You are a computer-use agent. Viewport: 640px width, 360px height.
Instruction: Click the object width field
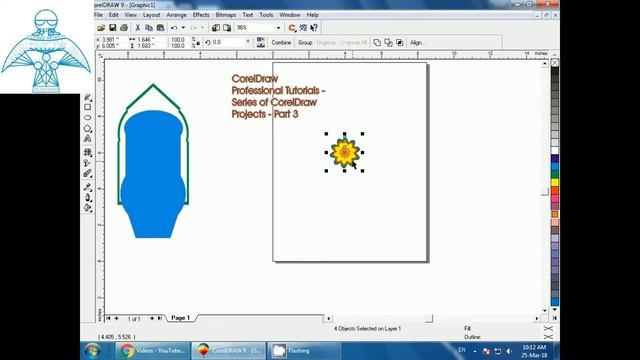[x=146, y=40]
